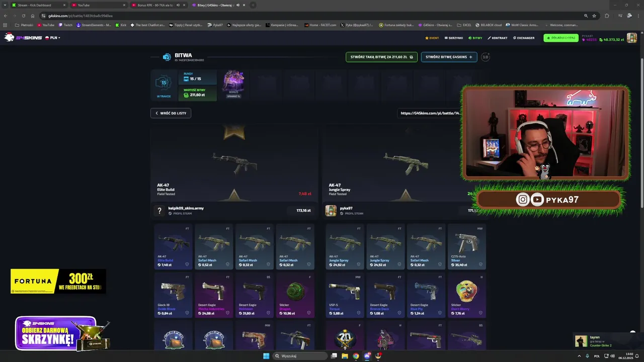Screen dimensions: 644x362
Task: Click the round 3.8 badge beside create battle
Action: click(486, 57)
